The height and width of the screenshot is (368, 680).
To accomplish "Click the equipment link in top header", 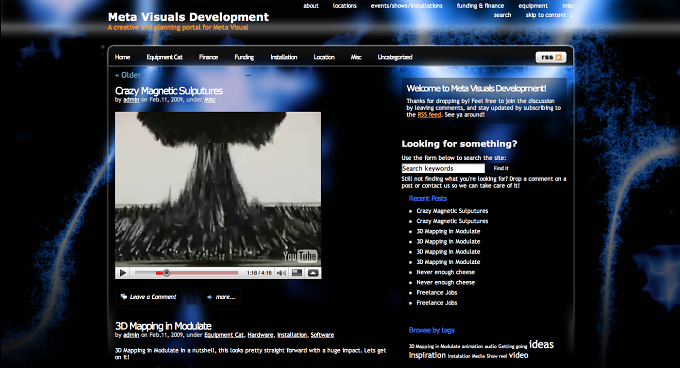I will pos(533,6).
